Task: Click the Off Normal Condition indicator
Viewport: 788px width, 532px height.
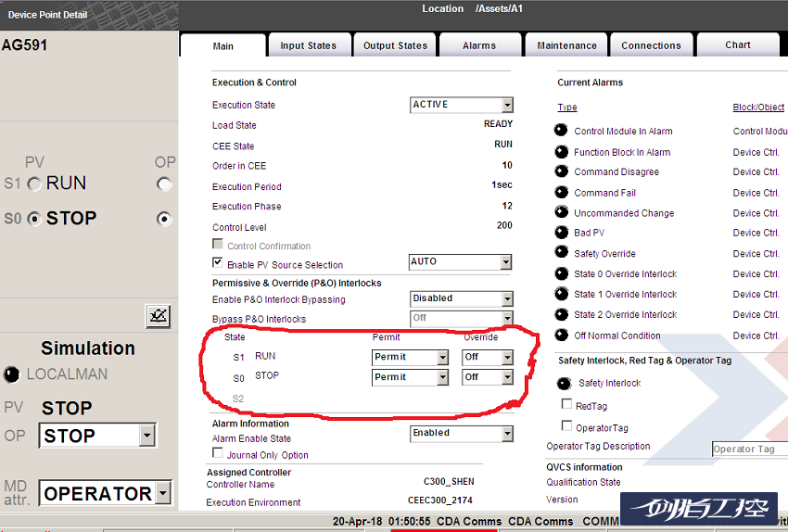Action: click(561, 336)
